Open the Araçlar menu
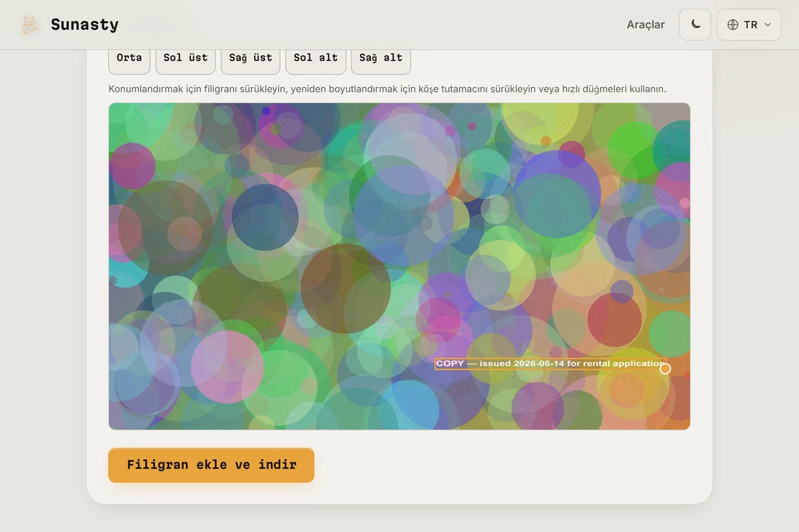The image size is (799, 532). (645, 25)
